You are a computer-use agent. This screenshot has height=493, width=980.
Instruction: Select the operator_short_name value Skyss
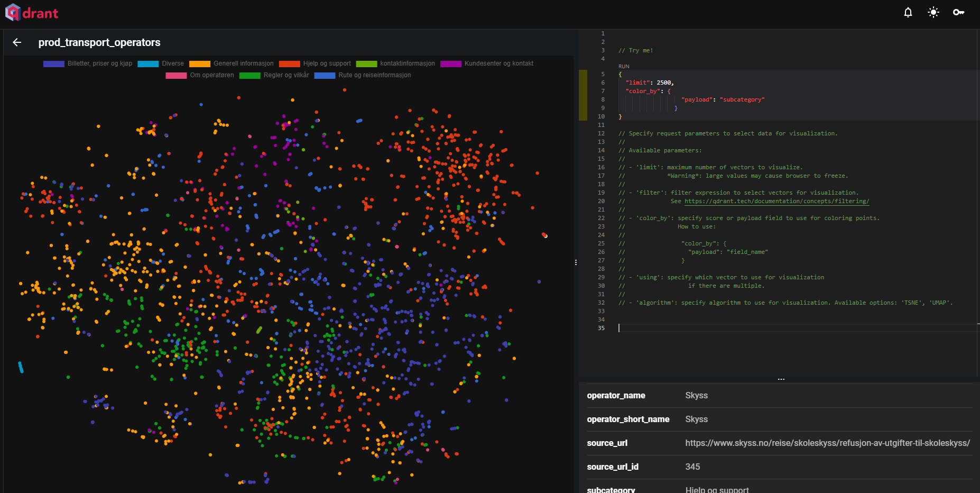(696, 419)
